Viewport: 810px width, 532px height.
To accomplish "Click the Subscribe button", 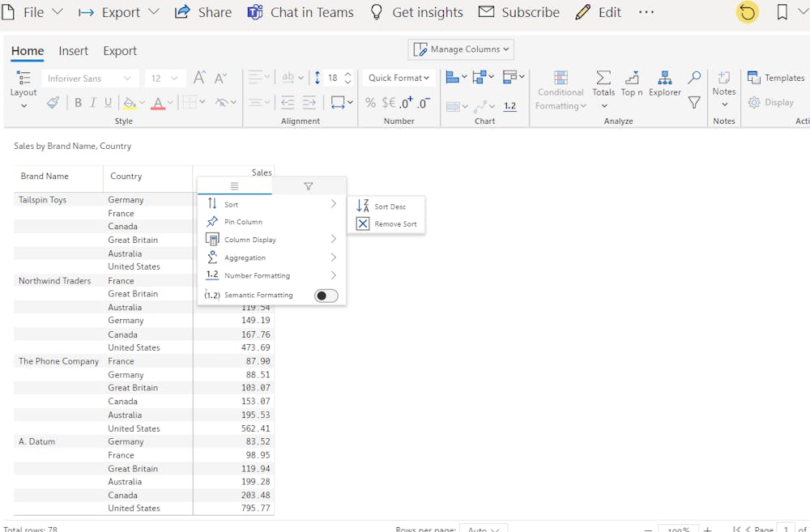I will click(518, 12).
